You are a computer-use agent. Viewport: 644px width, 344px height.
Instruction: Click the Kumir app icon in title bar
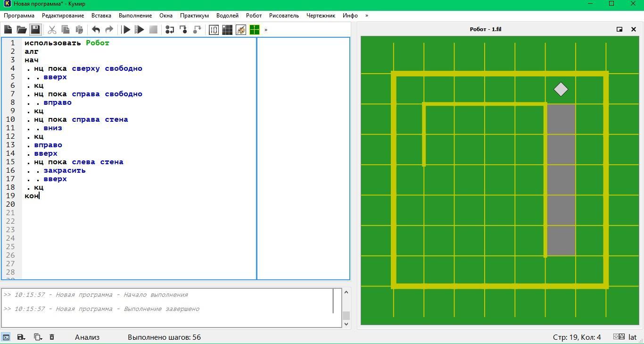(x=7, y=4)
